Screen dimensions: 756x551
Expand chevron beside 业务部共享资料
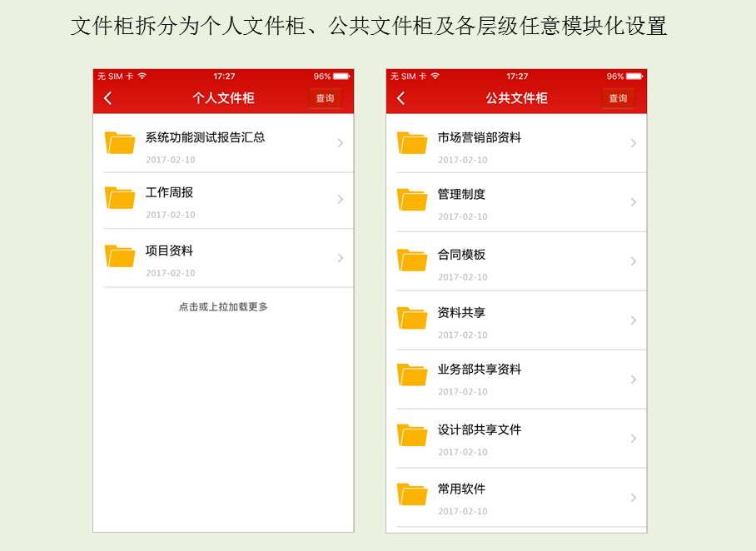(634, 380)
